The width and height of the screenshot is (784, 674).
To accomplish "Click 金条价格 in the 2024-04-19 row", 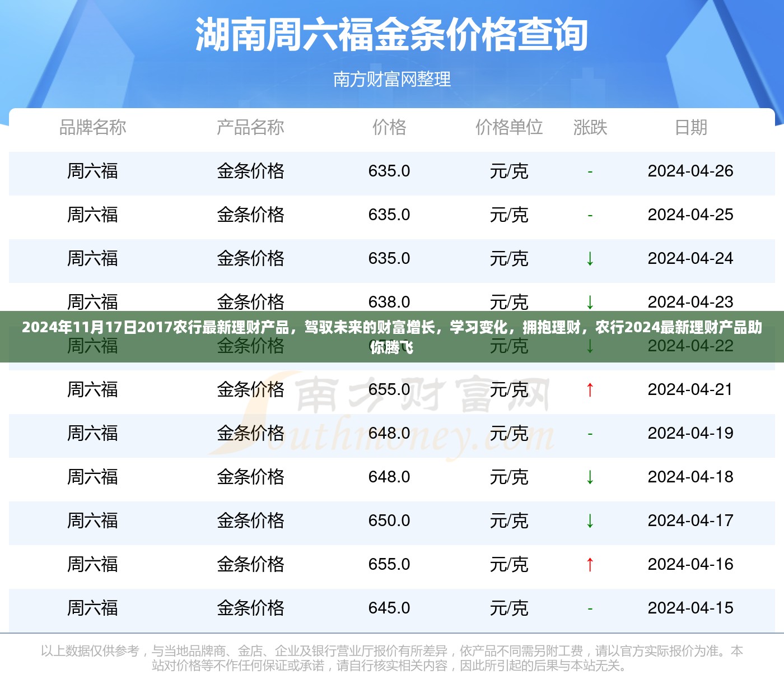I will [250, 433].
